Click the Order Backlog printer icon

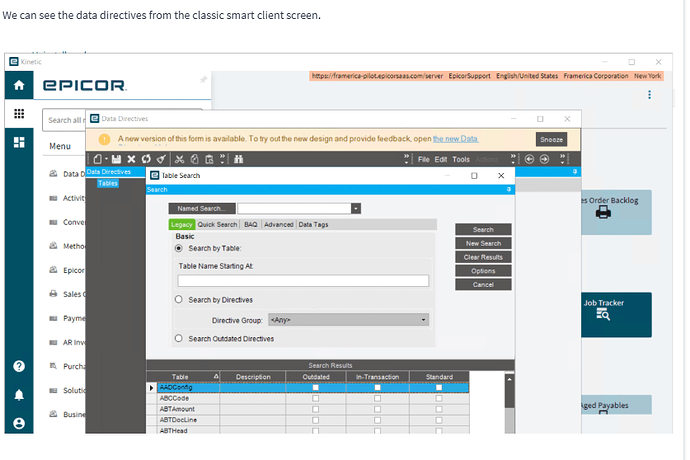click(603, 213)
